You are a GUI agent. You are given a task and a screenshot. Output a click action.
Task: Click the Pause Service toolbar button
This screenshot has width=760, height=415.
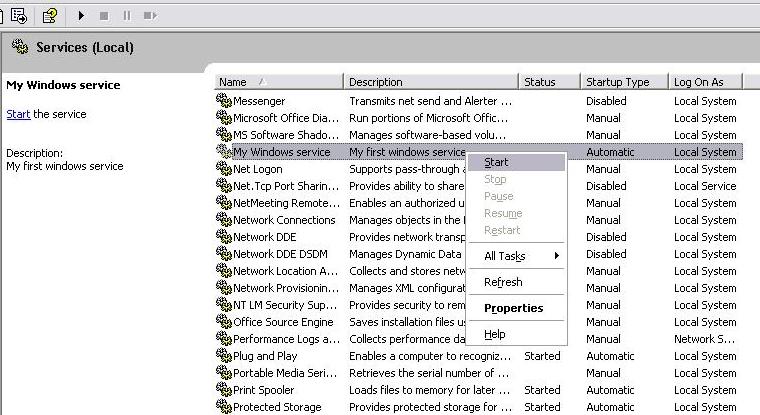[127, 16]
